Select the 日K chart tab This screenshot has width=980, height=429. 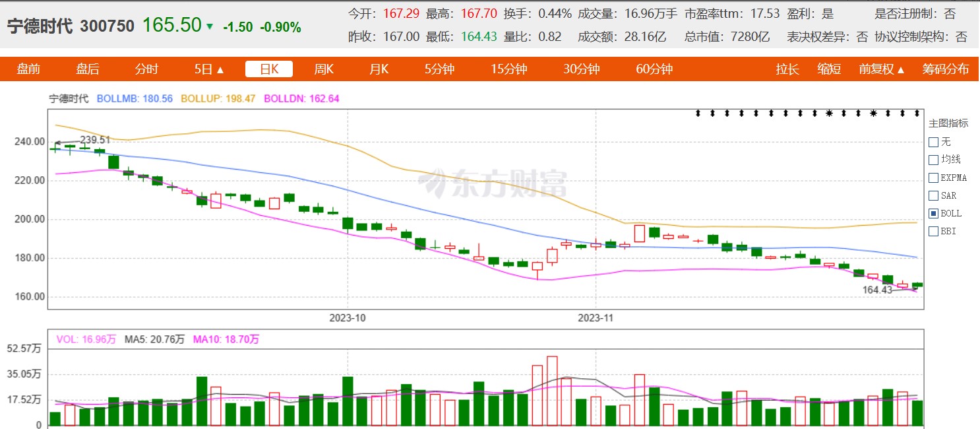tap(269, 69)
